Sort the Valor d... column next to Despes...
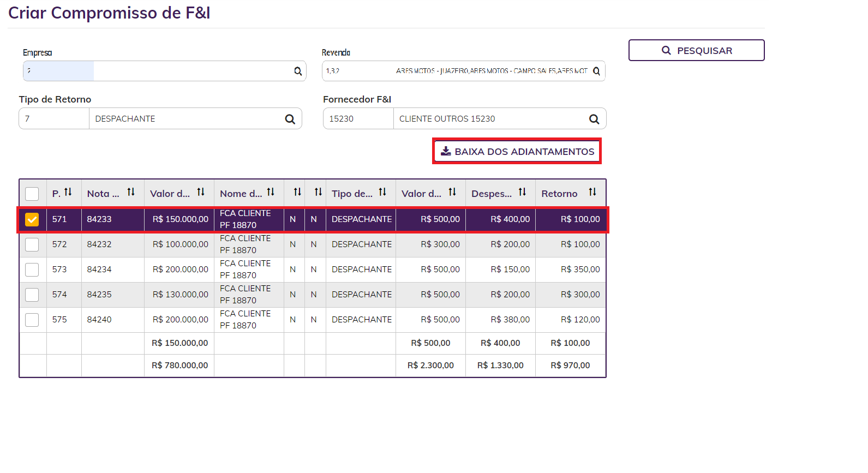Screen dimensions: 868x473 tap(452, 192)
